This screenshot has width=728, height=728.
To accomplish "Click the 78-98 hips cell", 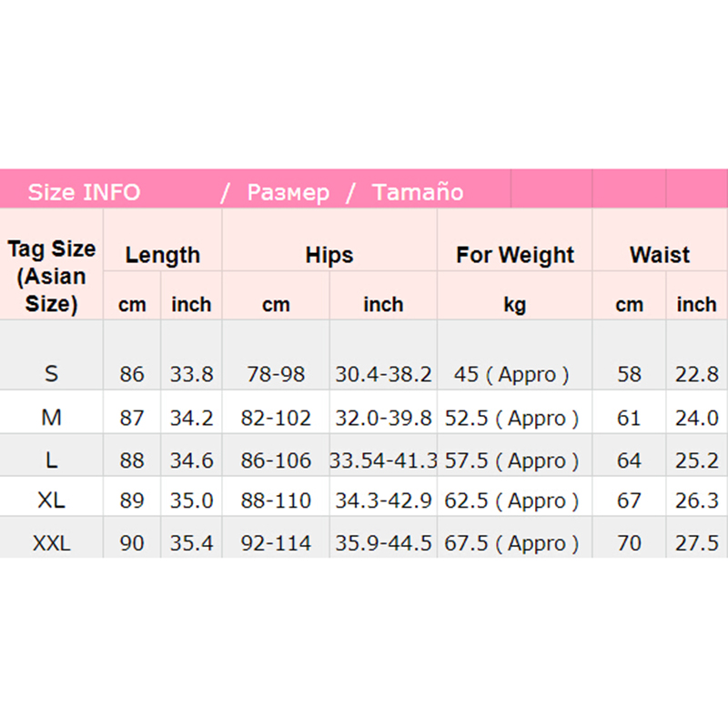I will [276, 374].
